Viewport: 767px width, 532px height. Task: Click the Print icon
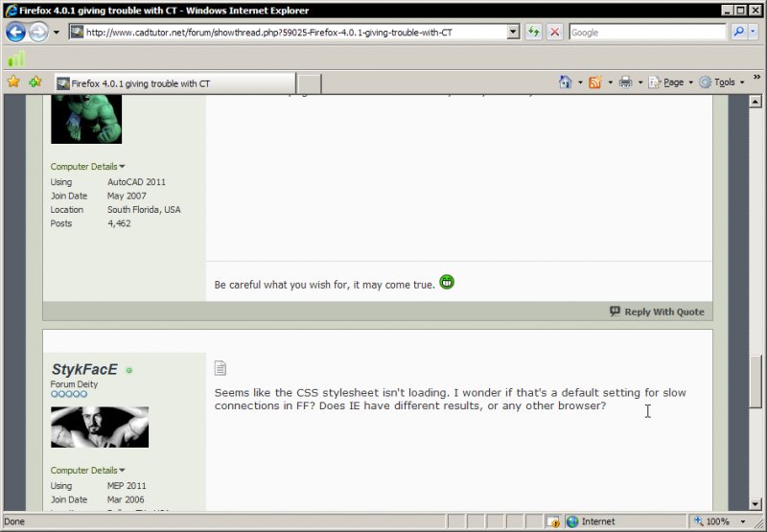(626, 82)
